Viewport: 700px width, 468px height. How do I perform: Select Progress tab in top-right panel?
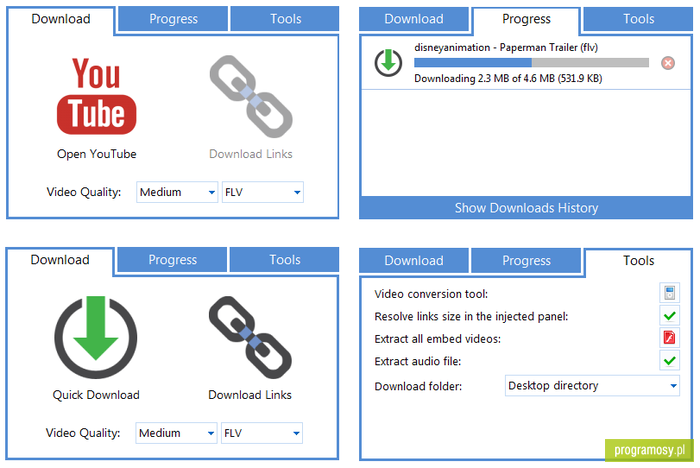tap(526, 19)
